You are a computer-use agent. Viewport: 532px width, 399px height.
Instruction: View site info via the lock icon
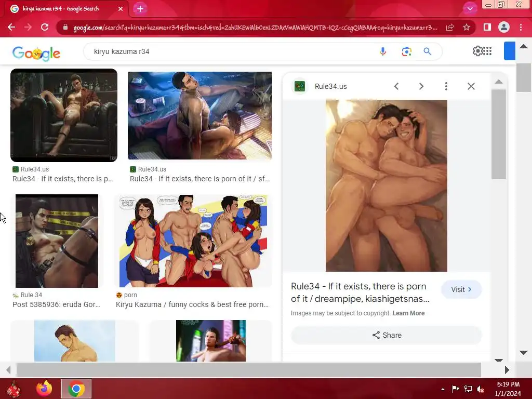pyautogui.click(x=65, y=27)
